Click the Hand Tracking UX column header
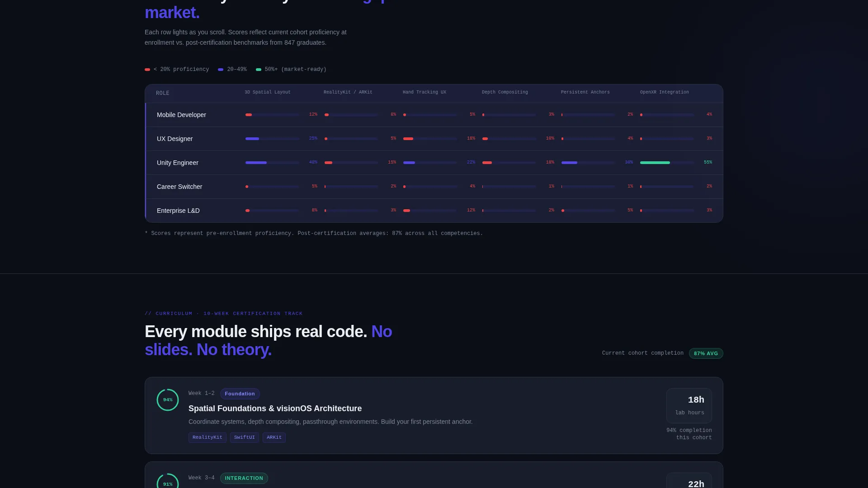868x488 pixels. pyautogui.click(x=425, y=92)
